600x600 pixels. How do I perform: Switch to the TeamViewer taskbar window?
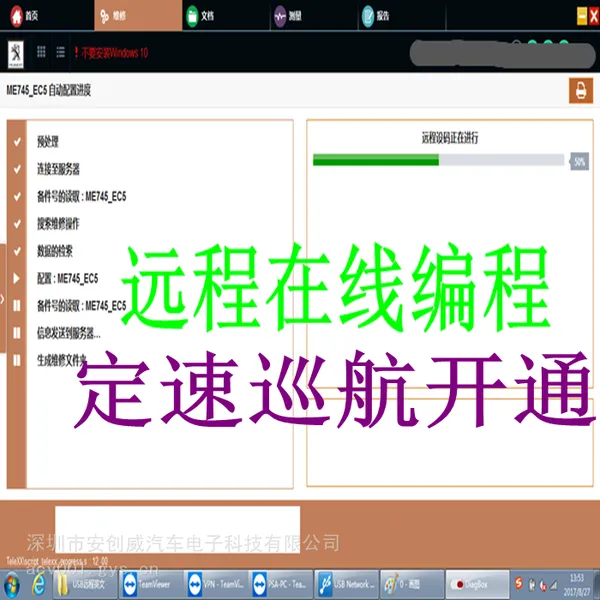click(x=150, y=584)
